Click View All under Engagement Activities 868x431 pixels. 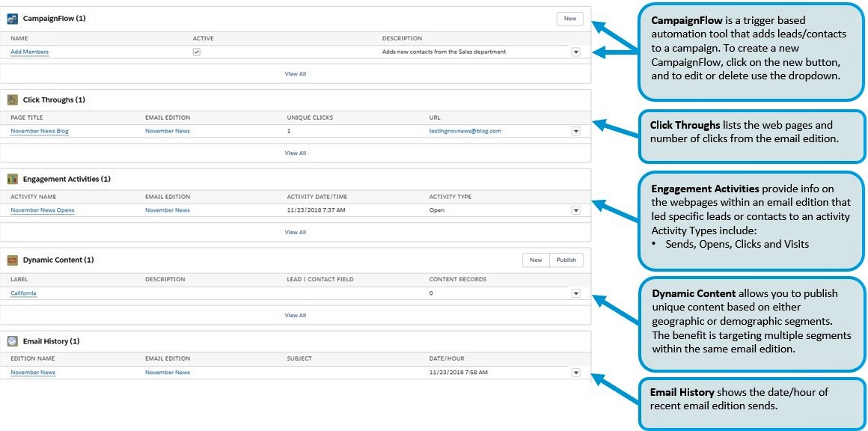pos(296,233)
